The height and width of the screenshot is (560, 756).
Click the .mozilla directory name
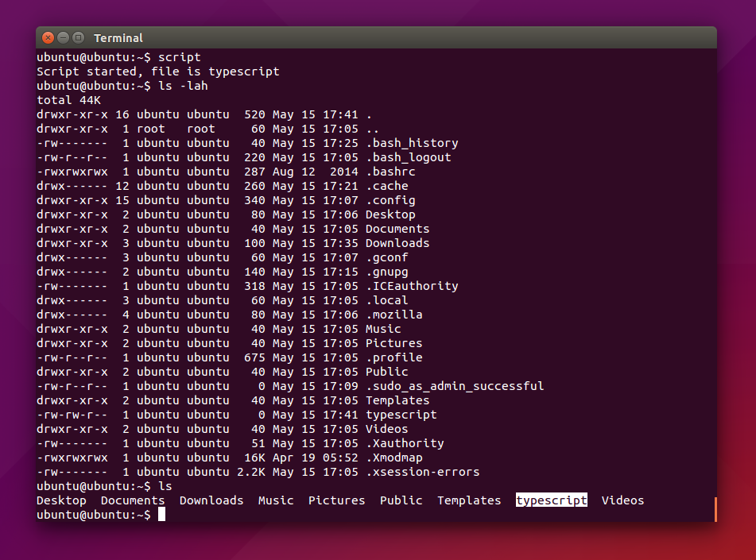click(394, 315)
